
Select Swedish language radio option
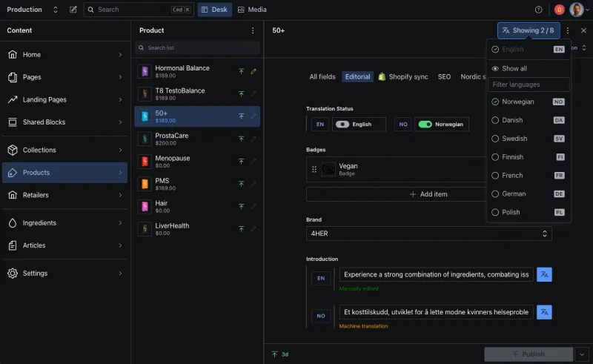click(x=495, y=139)
